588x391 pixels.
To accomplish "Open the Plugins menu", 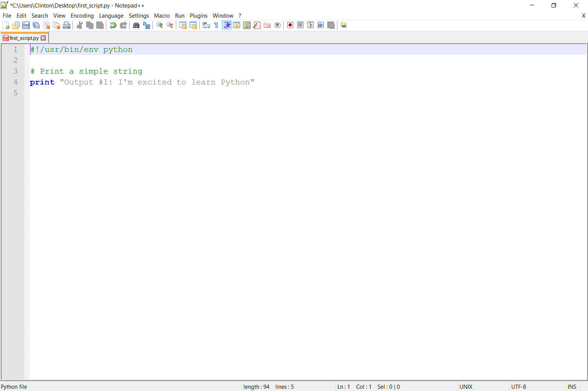I will [198, 16].
